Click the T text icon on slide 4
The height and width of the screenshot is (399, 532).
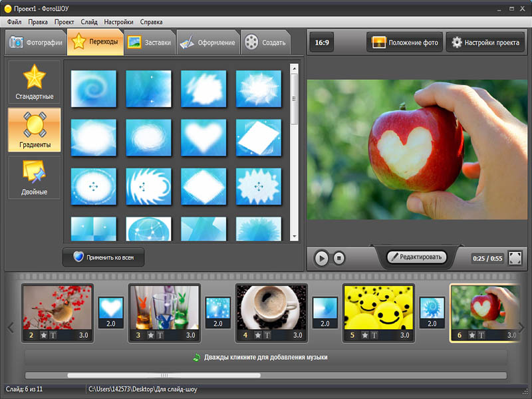pyautogui.click(x=267, y=335)
